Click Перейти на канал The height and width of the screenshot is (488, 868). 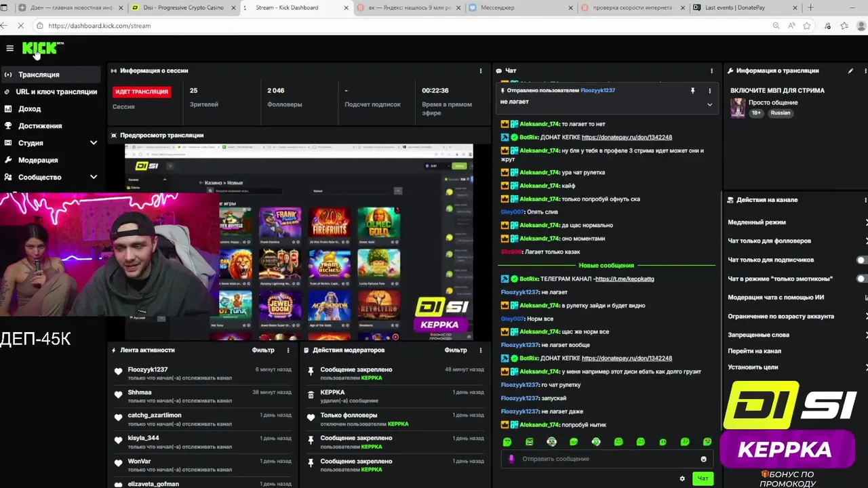(x=754, y=351)
